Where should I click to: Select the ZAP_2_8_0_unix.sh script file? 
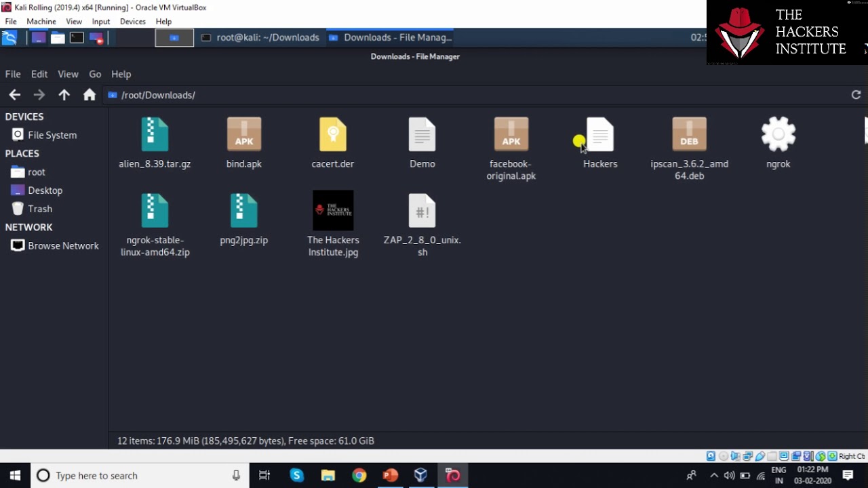pyautogui.click(x=422, y=211)
